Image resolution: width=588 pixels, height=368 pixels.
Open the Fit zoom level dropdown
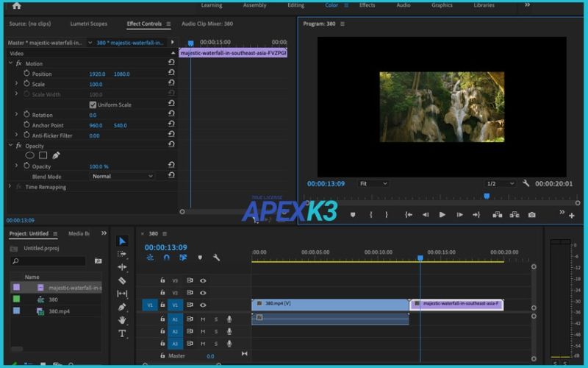click(373, 183)
